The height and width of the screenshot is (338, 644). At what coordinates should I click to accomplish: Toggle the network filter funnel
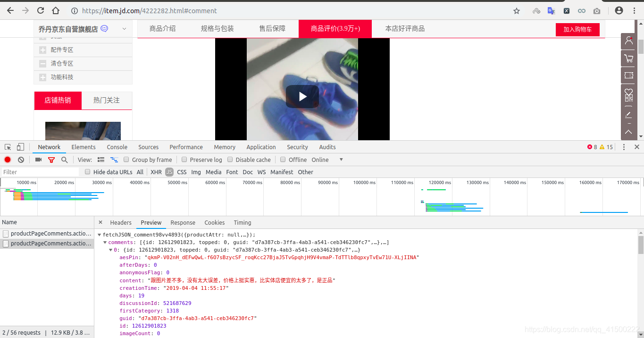[51, 160]
